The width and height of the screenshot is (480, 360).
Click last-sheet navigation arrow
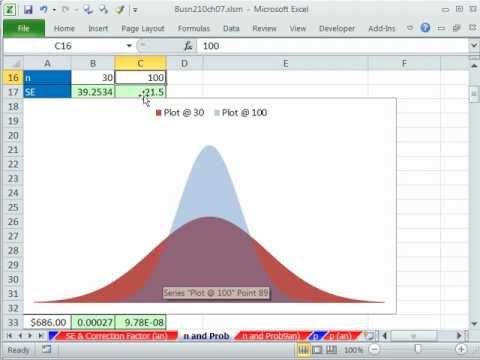pyautogui.click(x=40, y=336)
